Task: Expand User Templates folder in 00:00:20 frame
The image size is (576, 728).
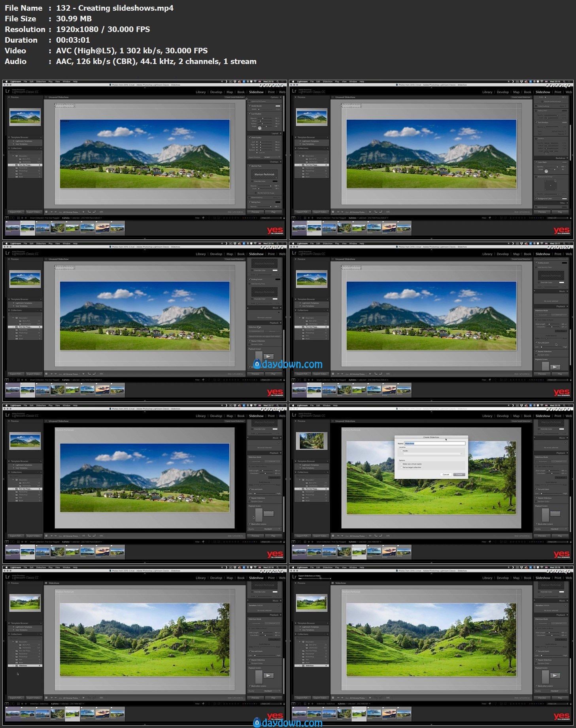Action: 13,144
